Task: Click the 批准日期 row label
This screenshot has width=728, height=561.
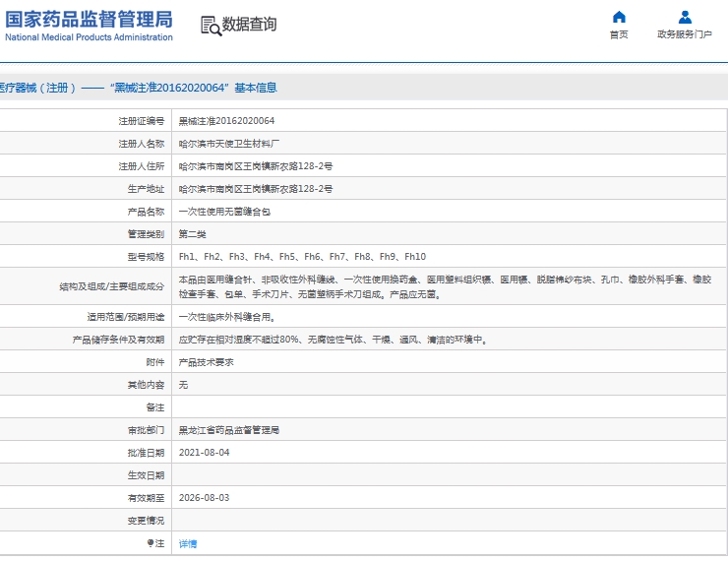Action: [147, 453]
